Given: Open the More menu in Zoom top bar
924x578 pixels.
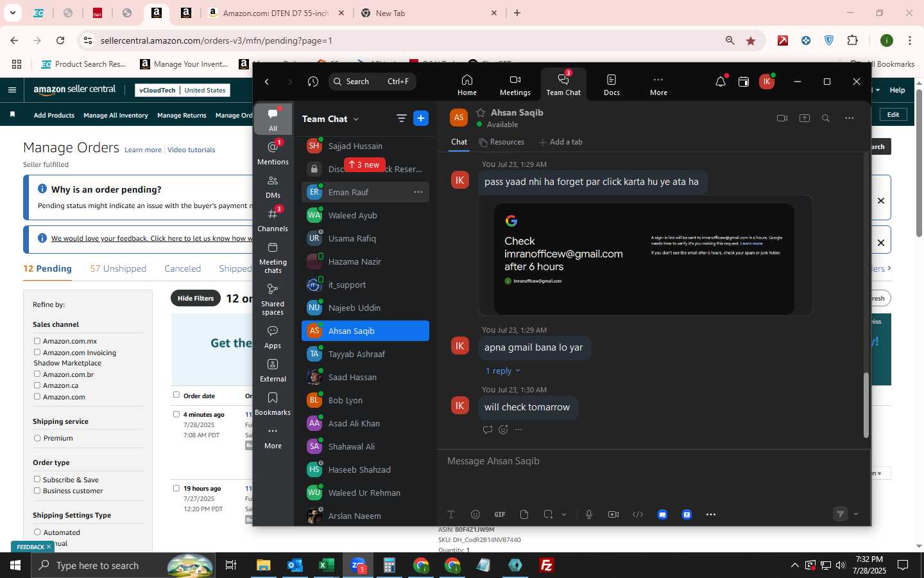Looking at the screenshot, I should pos(658,85).
